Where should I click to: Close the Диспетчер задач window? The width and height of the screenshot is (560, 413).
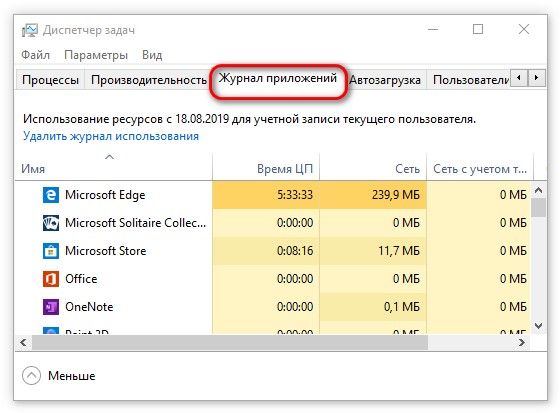[x=524, y=29]
